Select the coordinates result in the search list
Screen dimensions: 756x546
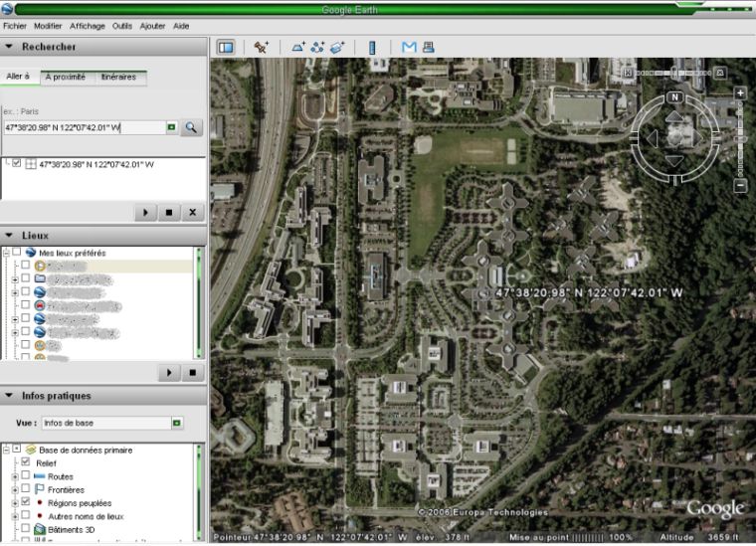(95, 164)
